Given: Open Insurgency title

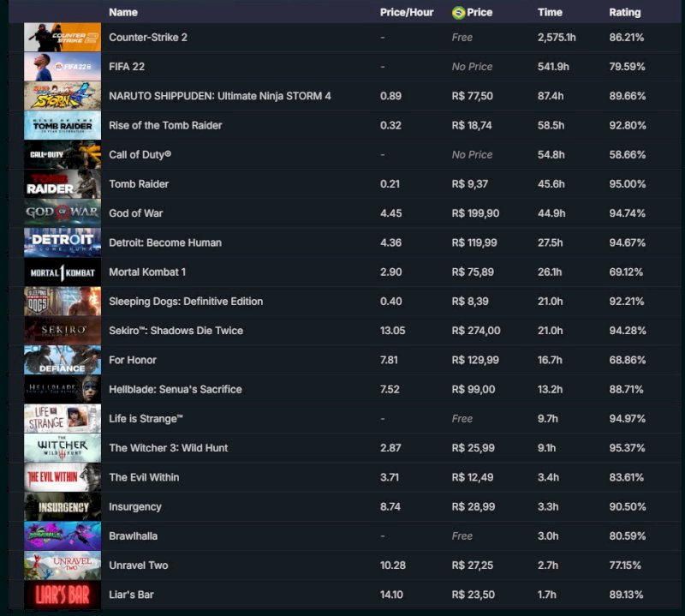Looking at the screenshot, I should point(135,506).
